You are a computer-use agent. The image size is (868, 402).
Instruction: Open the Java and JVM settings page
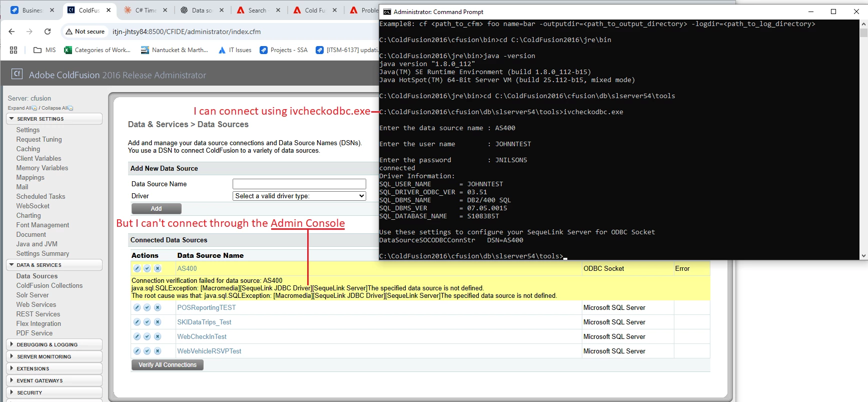click(x=37, y=244)
